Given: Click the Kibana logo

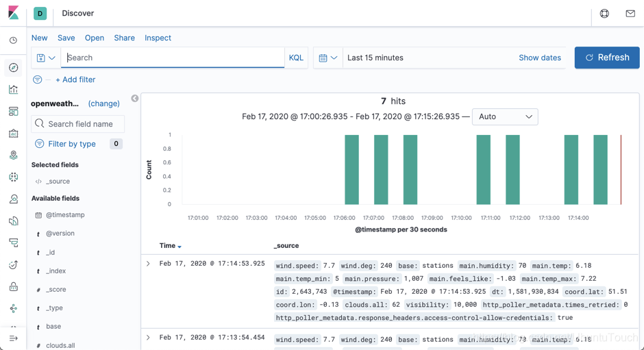Looking at the screenshot, I should pos(13,13).
